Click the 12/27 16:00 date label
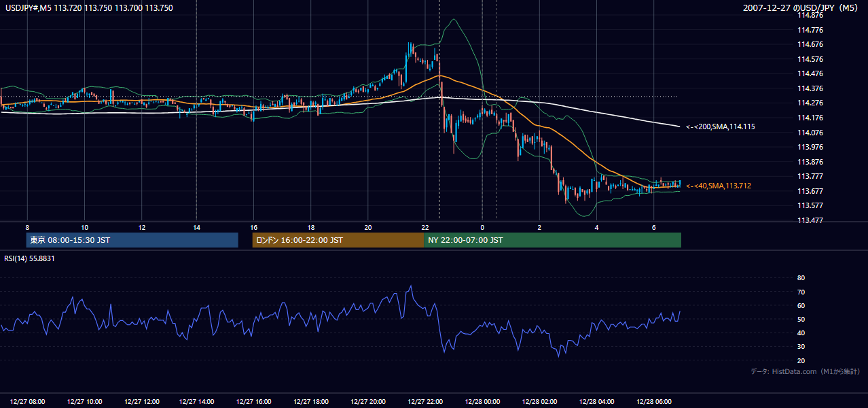This screenshot has width=868, height=408. coord(255,402)
